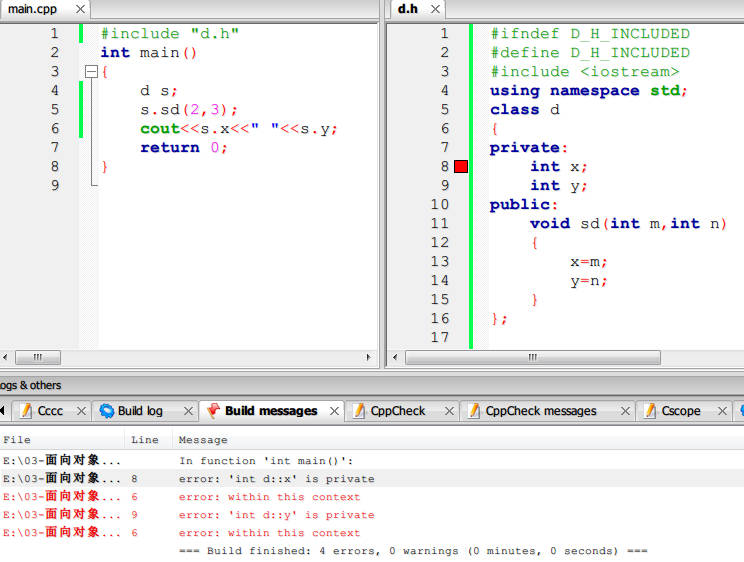Screen dimensions: 744x562
Task: Click the Message column header
Action: (x=203, y=440)
